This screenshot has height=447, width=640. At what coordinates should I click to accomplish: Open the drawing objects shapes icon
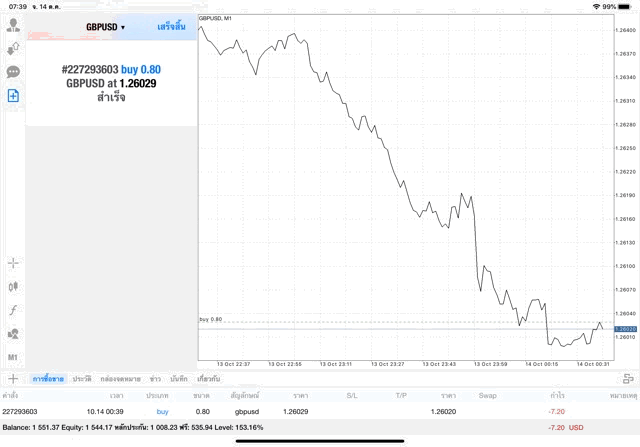[x=13, y=333]
